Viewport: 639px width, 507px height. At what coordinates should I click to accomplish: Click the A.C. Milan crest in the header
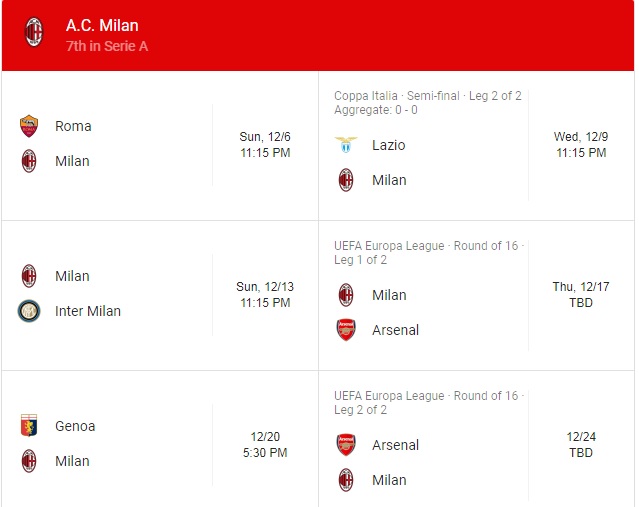click(x=34, y=32)
